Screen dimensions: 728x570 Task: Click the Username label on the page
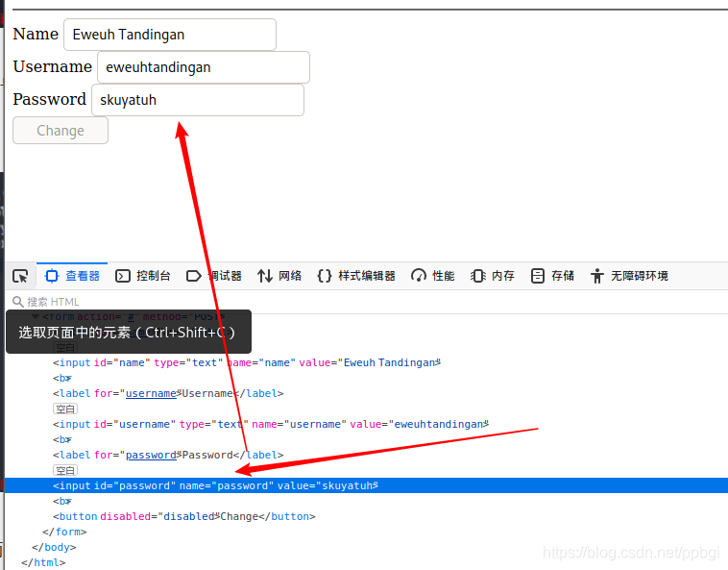pos(53,66)
